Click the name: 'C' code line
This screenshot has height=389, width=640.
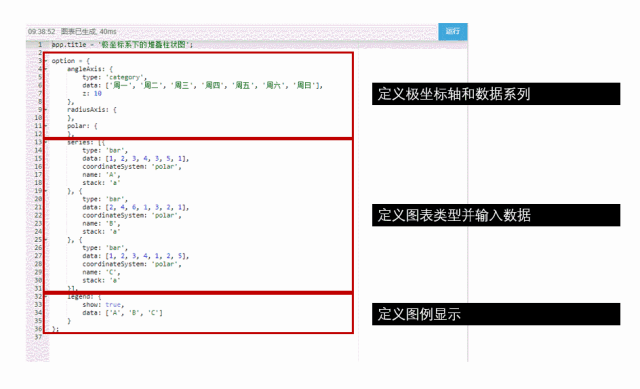click(101, 272)
